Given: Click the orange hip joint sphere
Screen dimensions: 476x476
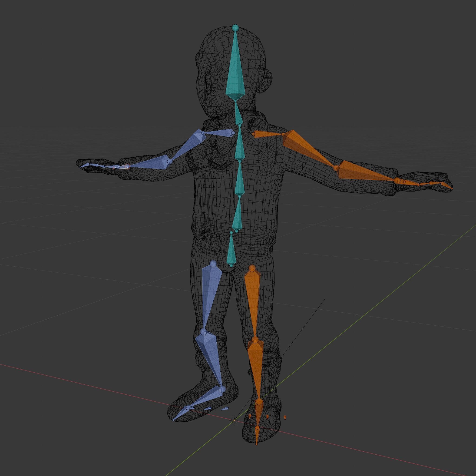Looking at the screenshot, I should 252,268.
